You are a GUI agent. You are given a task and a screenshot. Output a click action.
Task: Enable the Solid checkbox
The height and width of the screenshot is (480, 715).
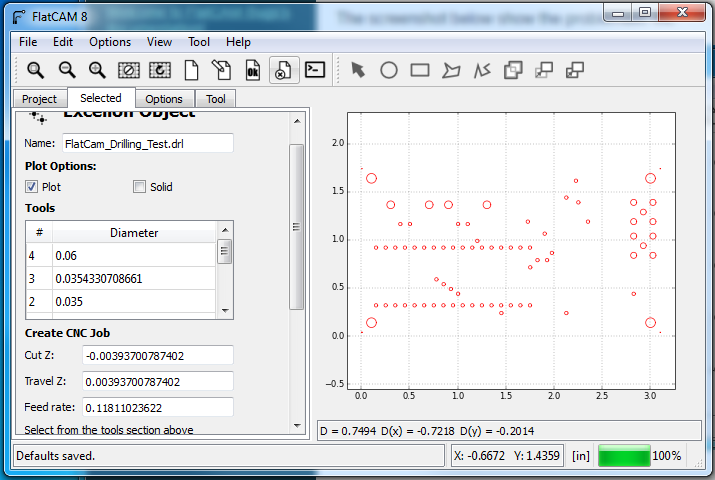(140, 186)
